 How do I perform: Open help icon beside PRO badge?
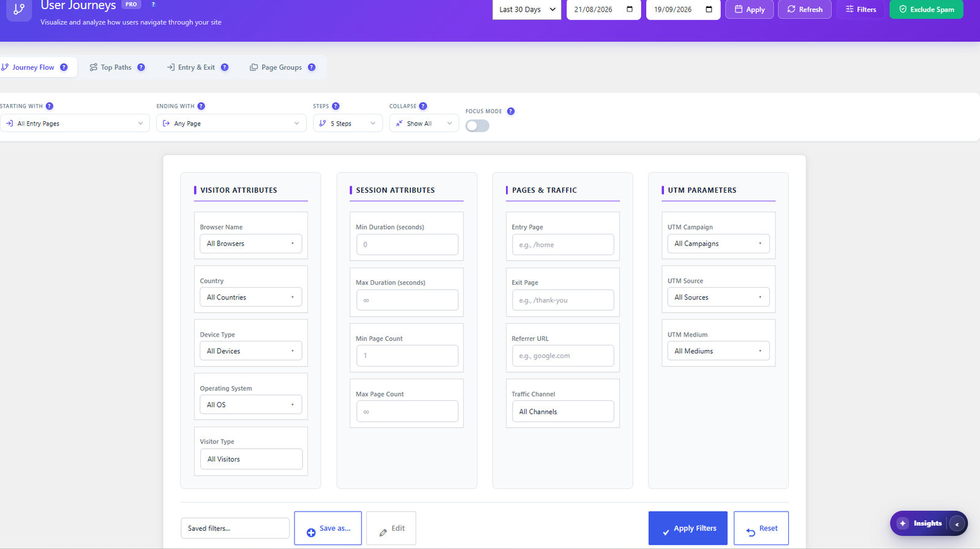click(153, 4)
